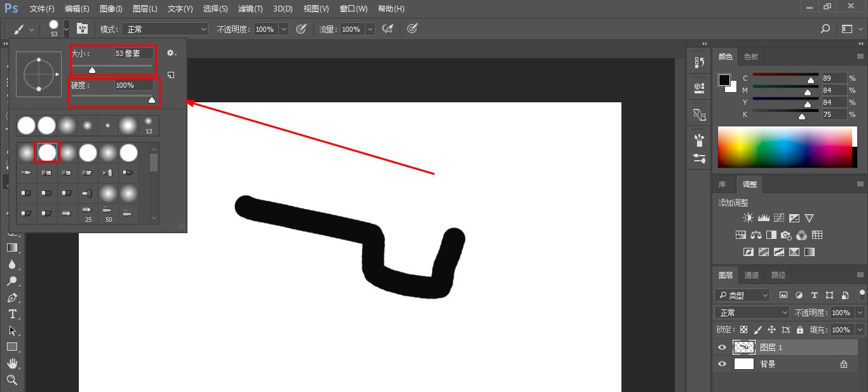Toggle layer filtering switch on Layers panel
Image resolution: width=868 pixels, height=392 pixels.
862,295
